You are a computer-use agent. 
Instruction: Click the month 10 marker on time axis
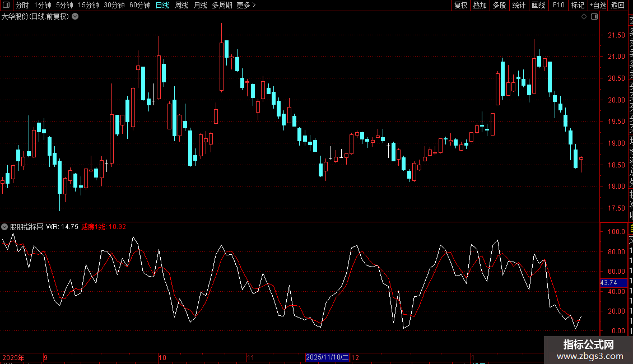click(x=162, y=357)
